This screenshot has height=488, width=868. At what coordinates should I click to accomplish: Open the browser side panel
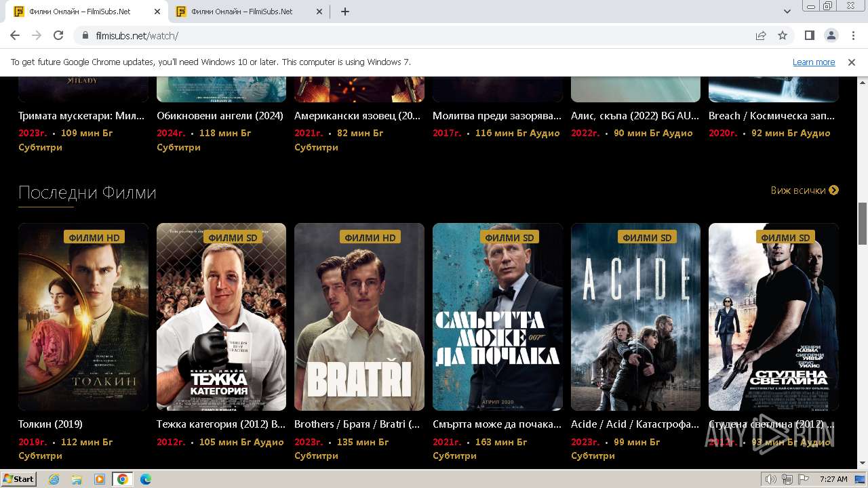click(809, 35)
